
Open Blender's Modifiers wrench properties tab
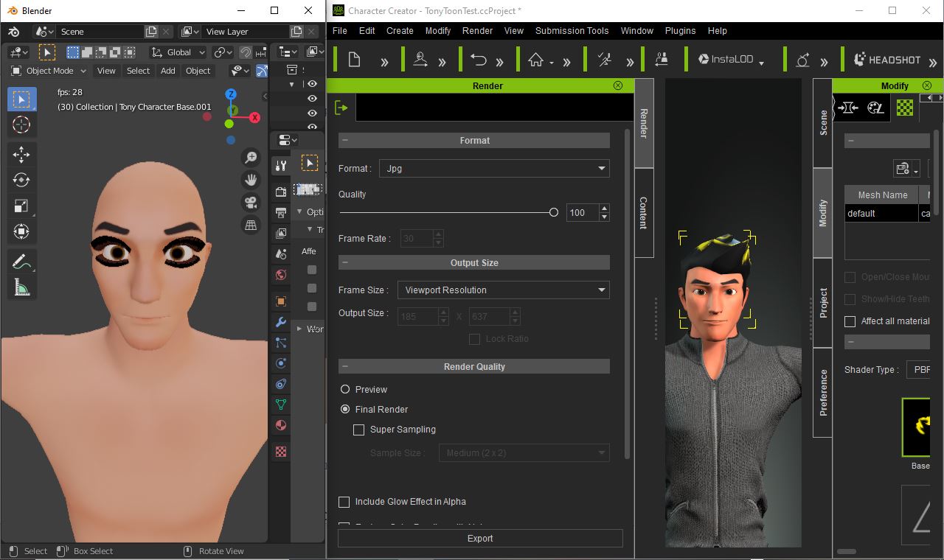click(x=281, y=322)
